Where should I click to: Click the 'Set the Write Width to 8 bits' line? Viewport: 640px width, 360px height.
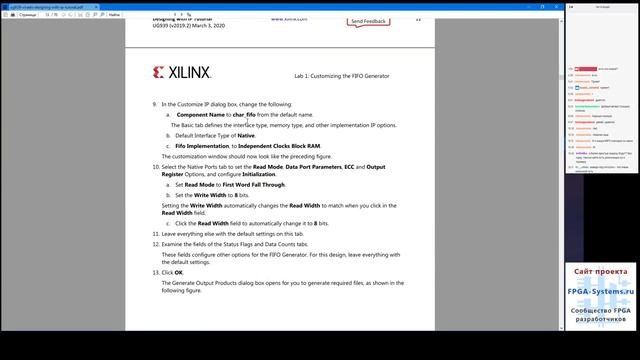pyautogui.click(x=208, y=195)
